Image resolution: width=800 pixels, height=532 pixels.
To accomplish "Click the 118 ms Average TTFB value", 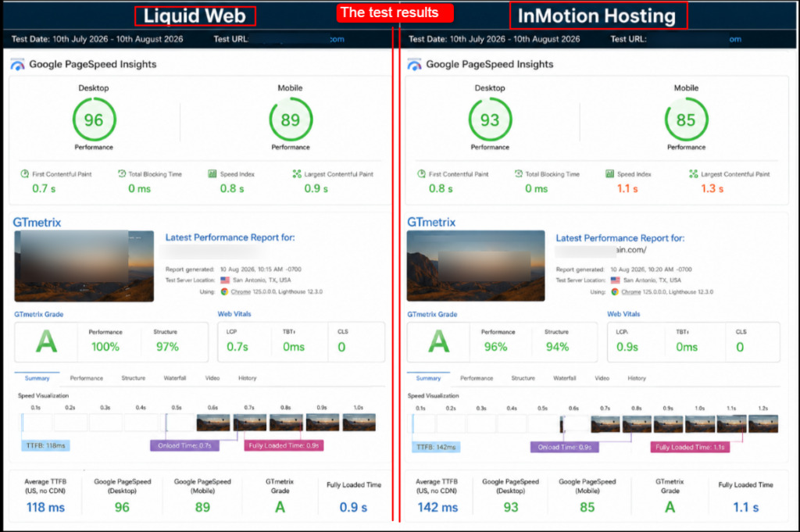I will (45, 508).
